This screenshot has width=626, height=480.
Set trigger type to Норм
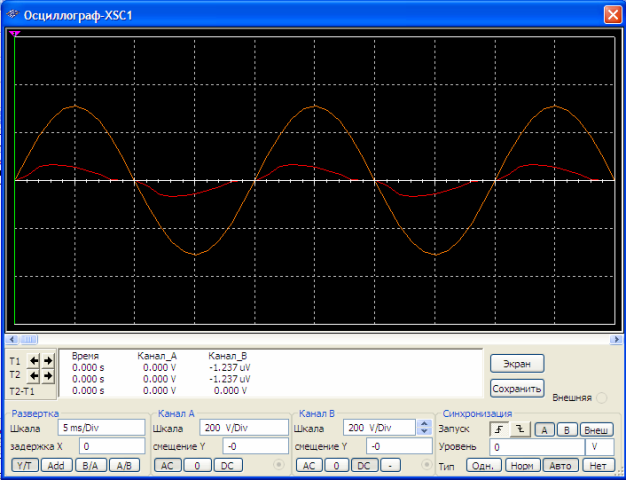point(522,466)
